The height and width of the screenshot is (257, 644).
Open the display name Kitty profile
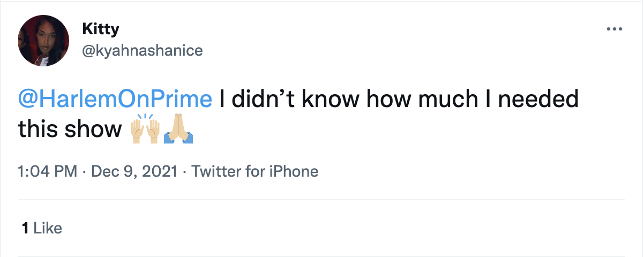pos(100,29)
